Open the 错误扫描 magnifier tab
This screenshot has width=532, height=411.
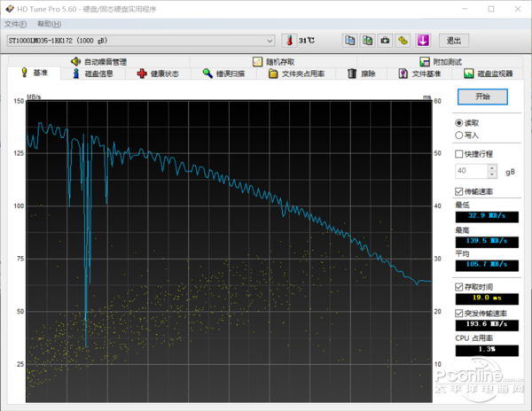[223, 74]
